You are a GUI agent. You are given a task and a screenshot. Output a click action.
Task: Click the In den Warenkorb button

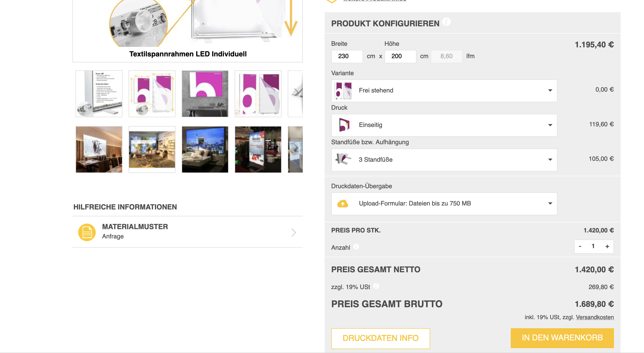click(x=562, y=338)
